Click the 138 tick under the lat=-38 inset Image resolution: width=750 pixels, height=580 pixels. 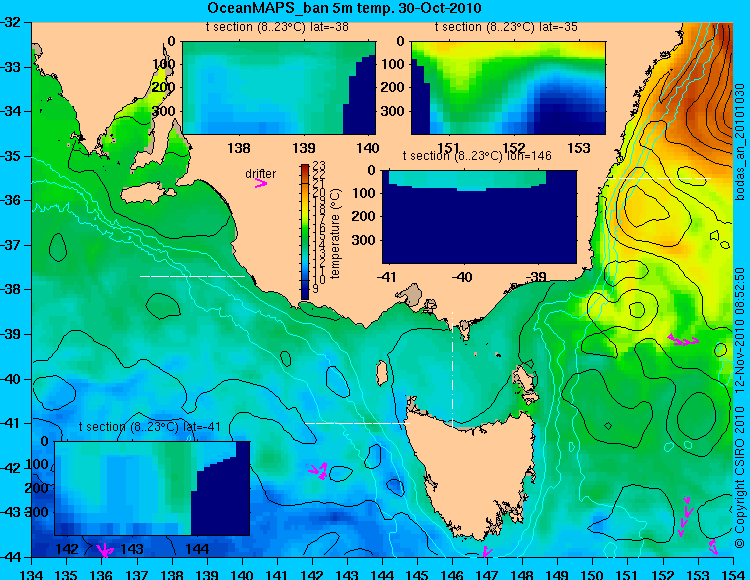coord(239,148)
